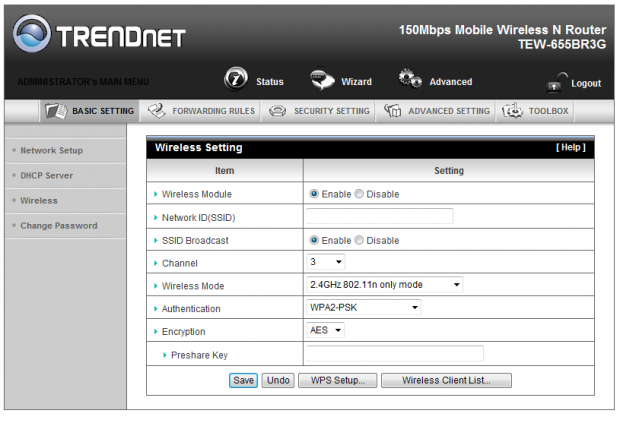Click arrow bullet beside Preshare Key
The width and height of the screenshot is (620, 423).
[165, 355]
